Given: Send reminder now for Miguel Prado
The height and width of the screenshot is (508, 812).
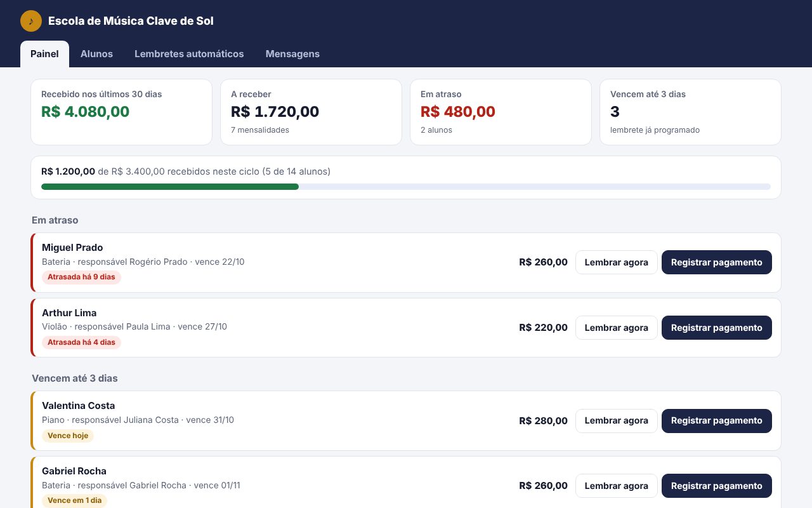Looking at the screenshot, I should point(617,262).
